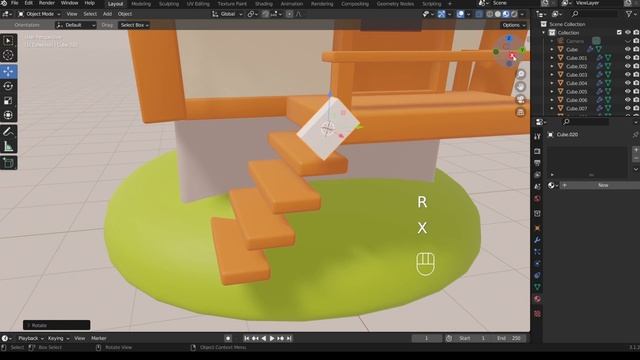This screenshot has height=360, width=640.
Task: Expand Cube.004 in outliner
Action: [552, 83]
